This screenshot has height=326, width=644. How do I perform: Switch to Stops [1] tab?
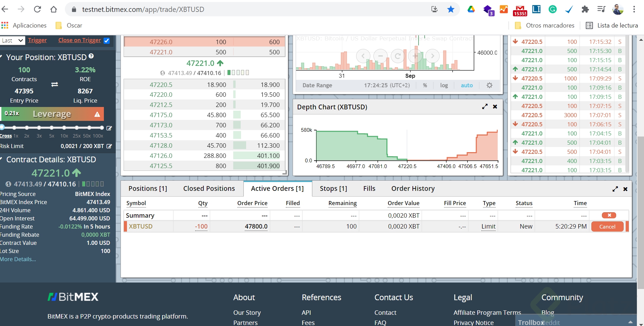[x=333, y=188]
